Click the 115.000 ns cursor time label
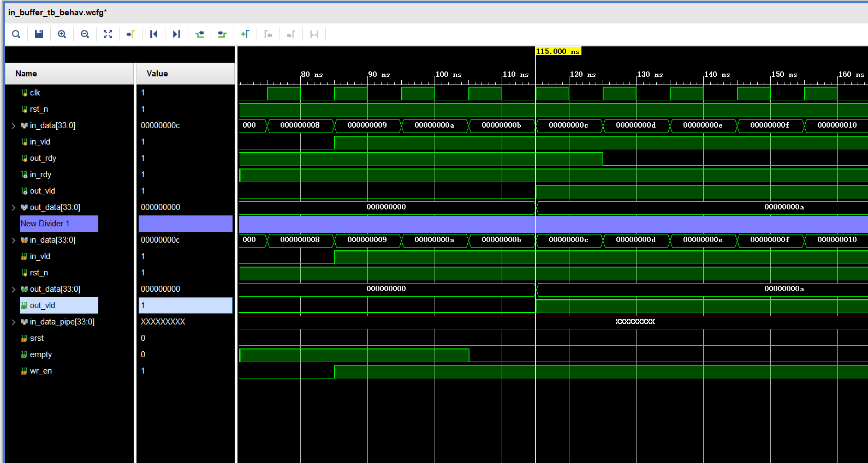This screenshot has width=868, height=463. point(558,51)
